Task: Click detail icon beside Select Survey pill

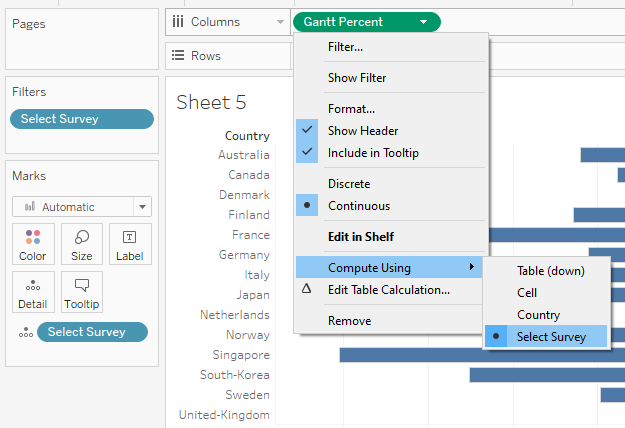Action: [24, 333]
